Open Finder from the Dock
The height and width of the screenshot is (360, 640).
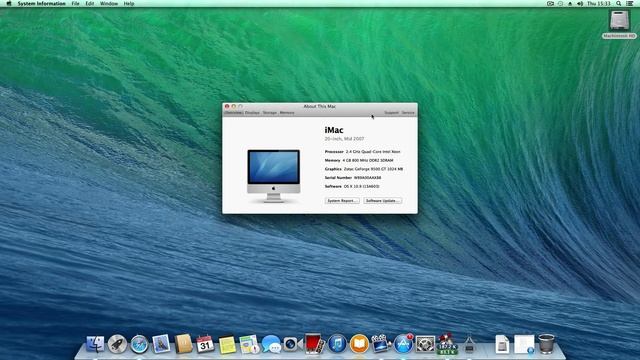(95, 344)
